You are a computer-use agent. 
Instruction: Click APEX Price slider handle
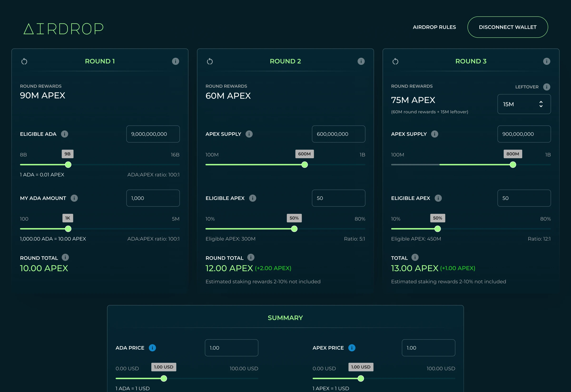(x=360, y=378)
